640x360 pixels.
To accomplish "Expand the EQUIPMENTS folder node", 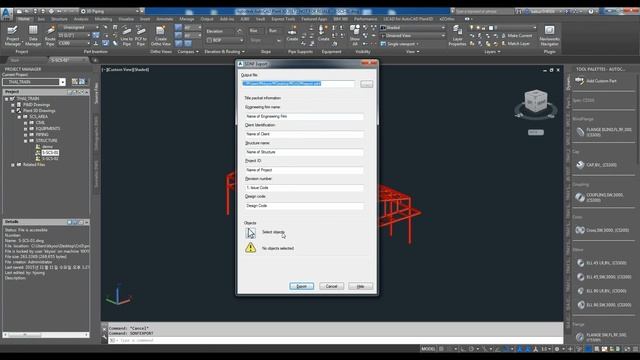I will (x=25, y=129).
